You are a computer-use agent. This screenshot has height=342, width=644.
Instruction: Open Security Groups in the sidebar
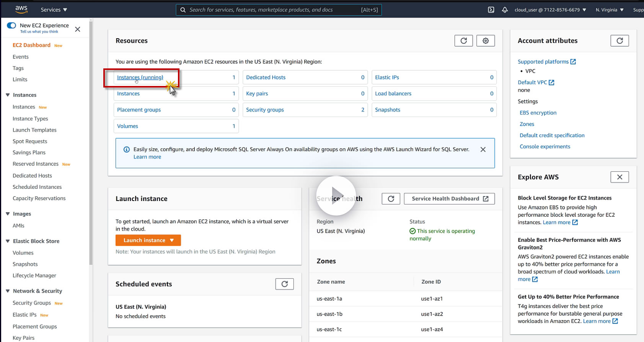tap(32, 303)
